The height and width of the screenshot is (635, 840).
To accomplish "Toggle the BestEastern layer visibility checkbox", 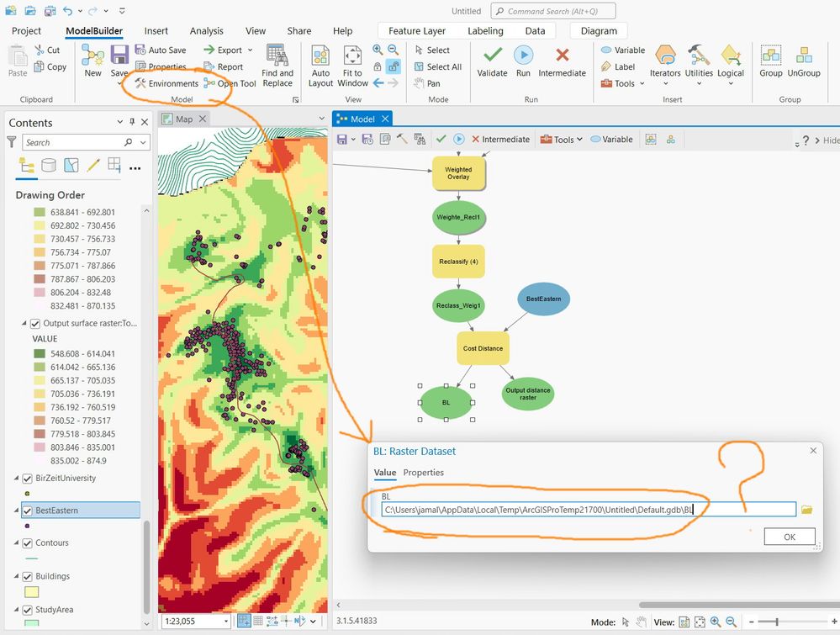I will coord(27,511).
